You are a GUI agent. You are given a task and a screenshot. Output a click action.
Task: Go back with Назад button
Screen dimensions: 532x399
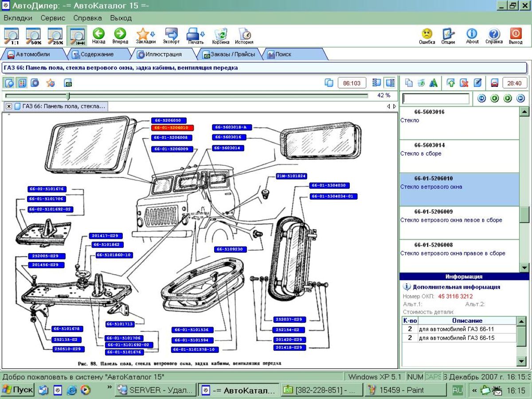point(98,36)
